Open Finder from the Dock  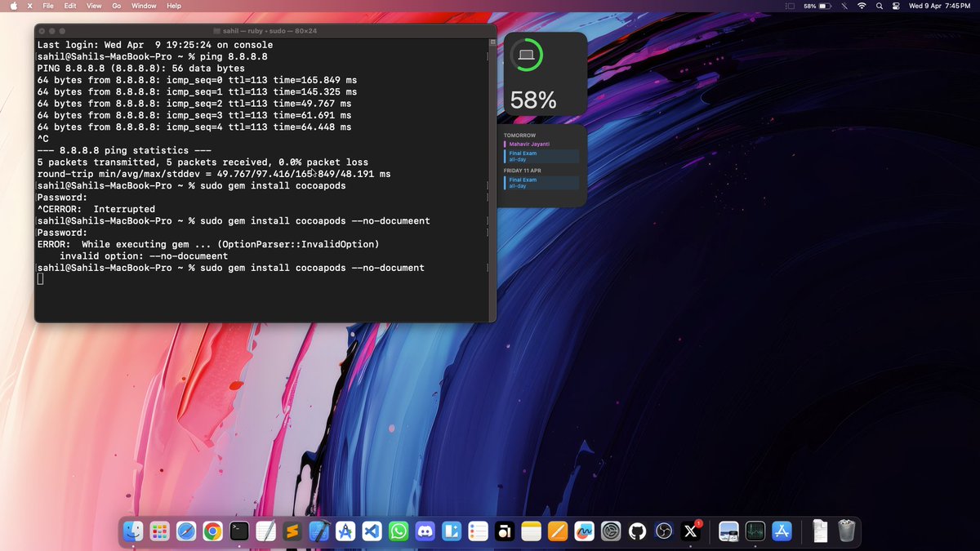(x=133, y=531)
